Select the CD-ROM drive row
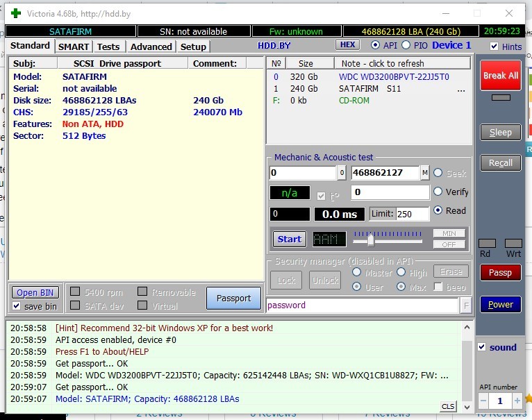The height and width of the screenshot is (420, 532). 368,101
